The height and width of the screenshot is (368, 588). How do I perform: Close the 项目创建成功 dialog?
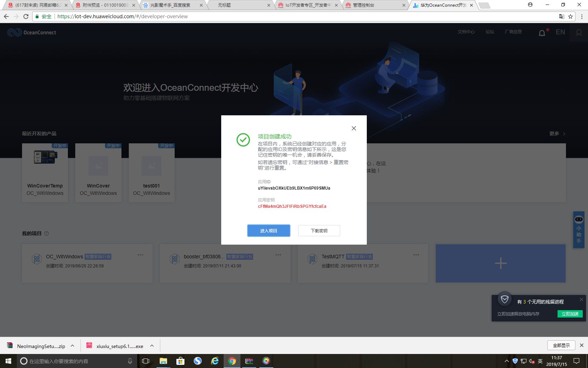pos(354,128)
